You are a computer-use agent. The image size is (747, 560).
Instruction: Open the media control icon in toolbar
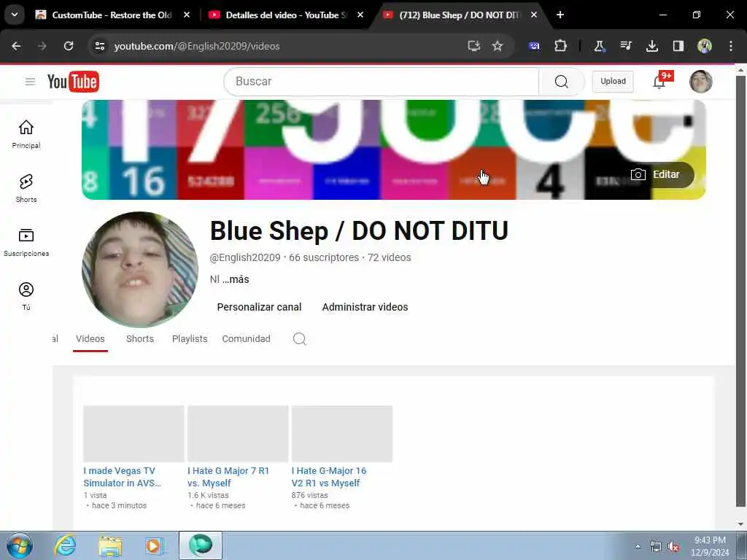point(625,46)
